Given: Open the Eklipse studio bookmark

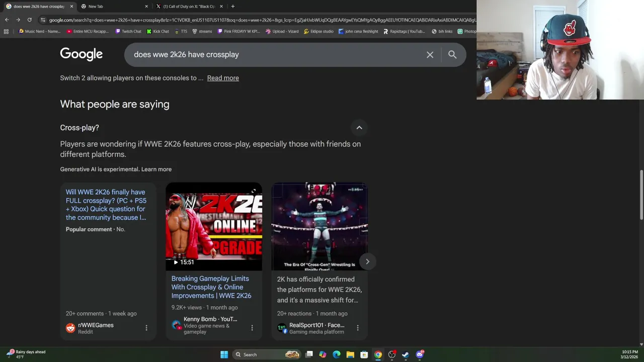Looking at the screenshot, I should point(318,31).
